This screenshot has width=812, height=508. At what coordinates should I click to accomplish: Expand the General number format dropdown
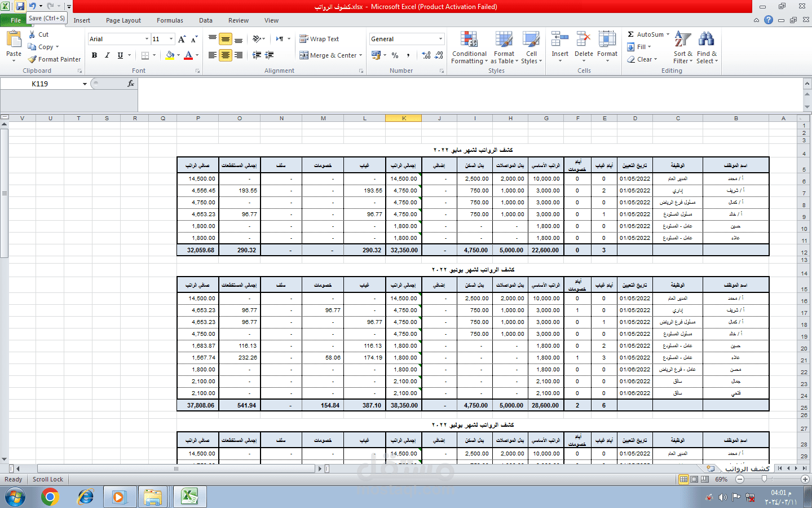441,39
